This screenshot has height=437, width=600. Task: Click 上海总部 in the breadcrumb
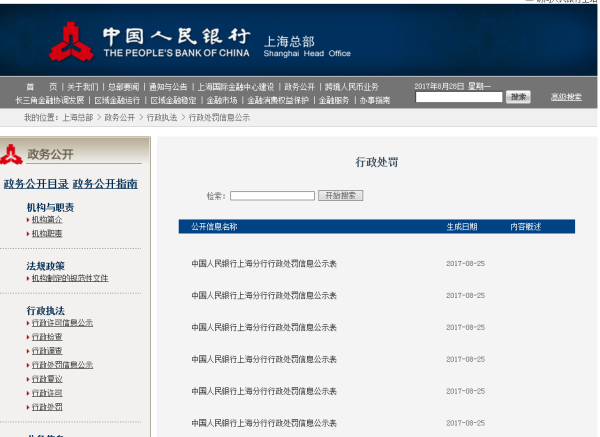point(78,117)
